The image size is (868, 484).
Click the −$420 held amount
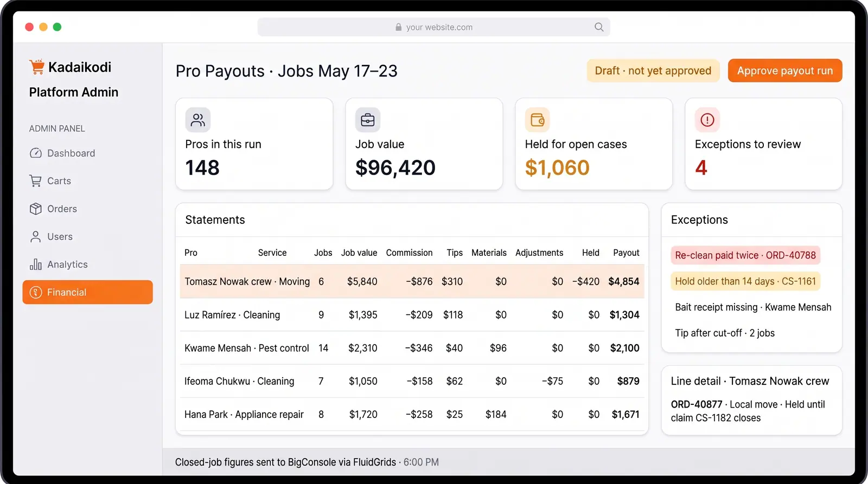coord(586,281)
